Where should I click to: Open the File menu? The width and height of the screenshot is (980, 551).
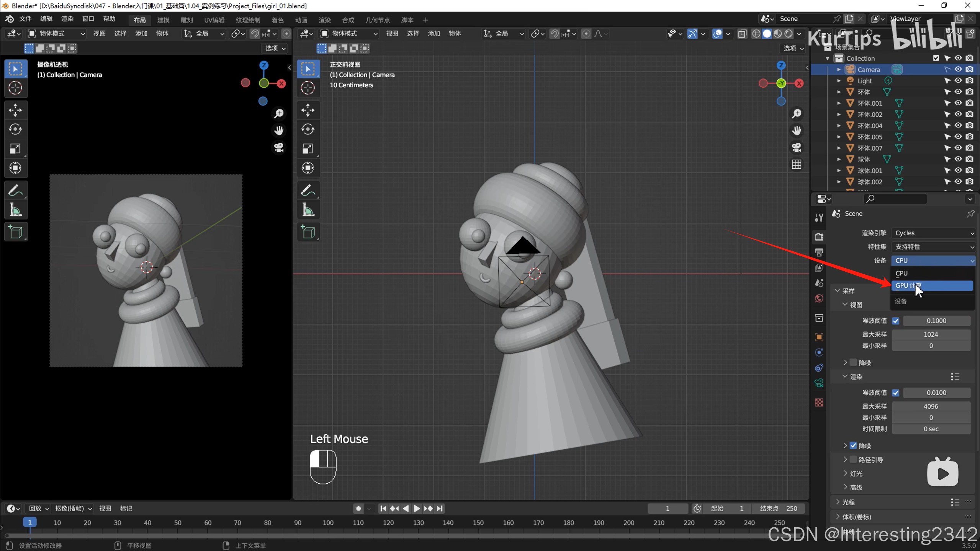tap(25, 19)
